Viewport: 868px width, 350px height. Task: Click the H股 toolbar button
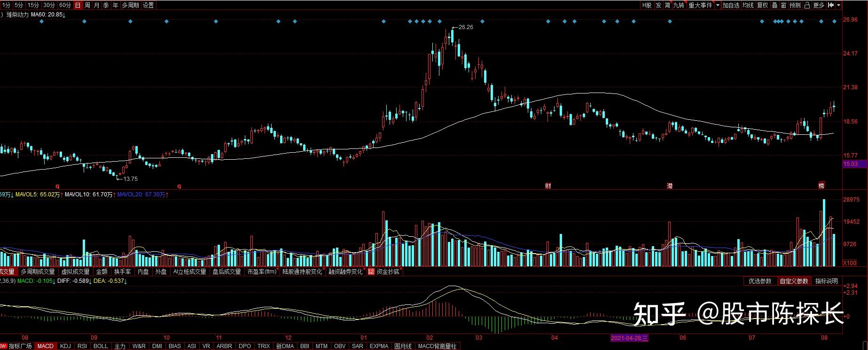[647, 5]
